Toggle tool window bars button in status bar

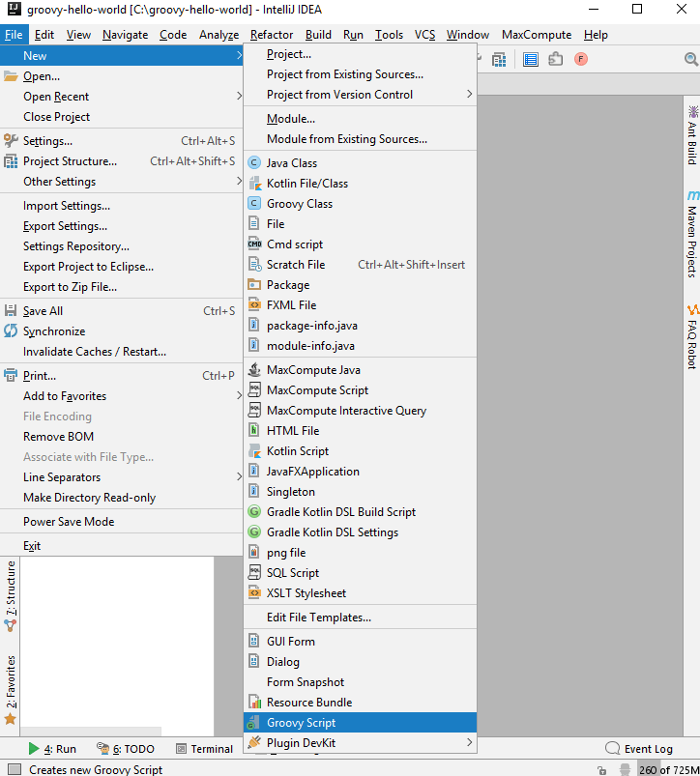(15, 769)
